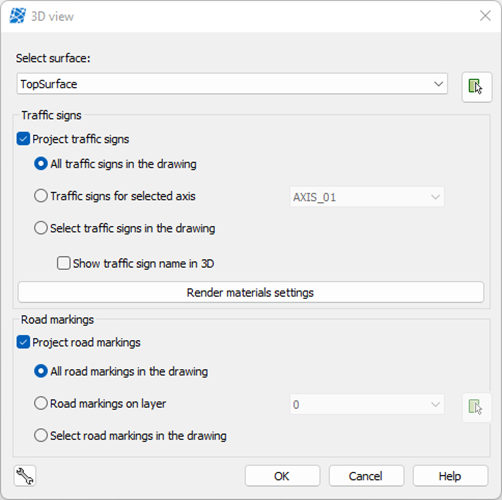Enable Show traffic sign name in 3D
The height and width of the screenshot is (500, 502).
point(63,263)
